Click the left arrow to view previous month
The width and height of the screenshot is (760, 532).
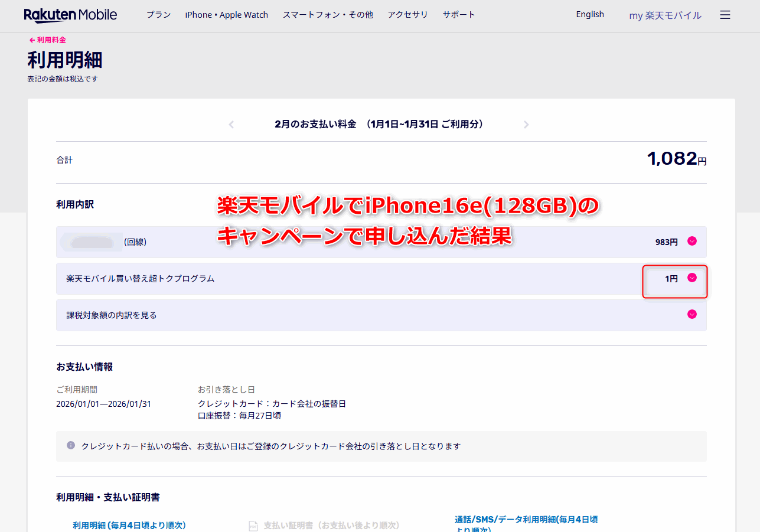click(x=231, y=124)
